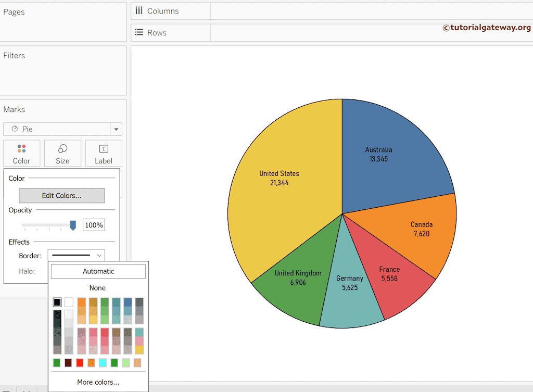Pick the white border swatch
Viewport: 533px width, 392px height.
[x=69, y=302]
